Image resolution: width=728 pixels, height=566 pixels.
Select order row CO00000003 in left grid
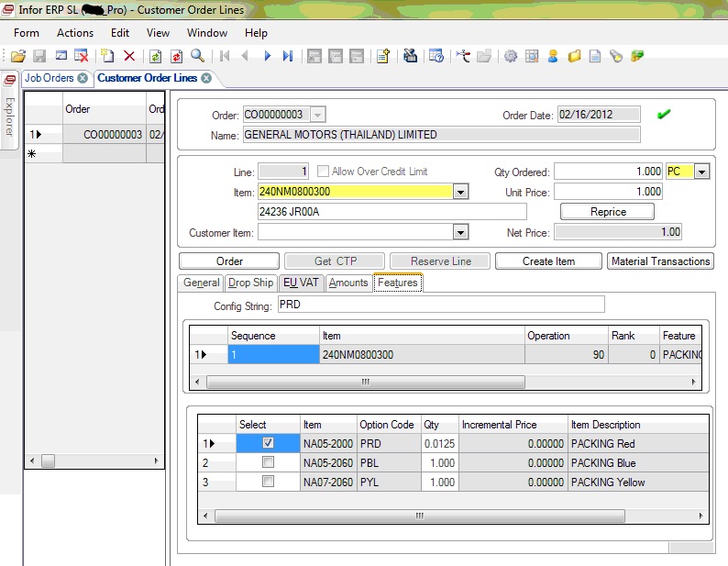(x=94, y=135)
